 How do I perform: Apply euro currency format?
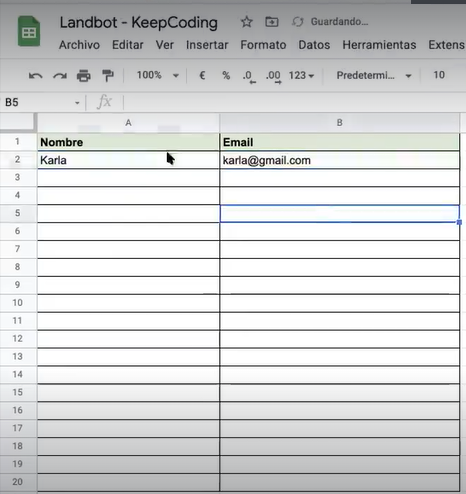coord(202,75)
